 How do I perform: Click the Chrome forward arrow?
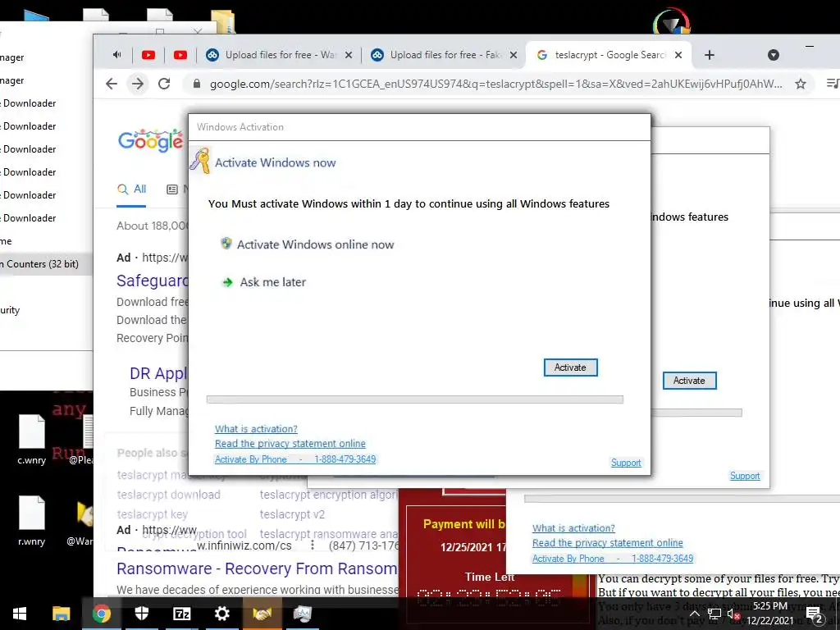pos(138,84)
